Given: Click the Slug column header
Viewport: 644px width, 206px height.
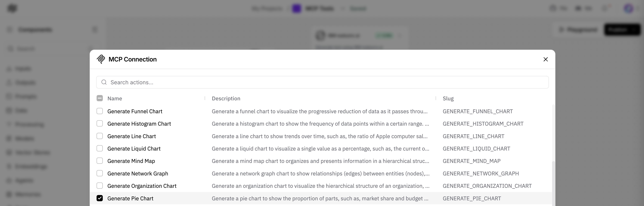Looking at the screenshot, I should point(448,98).
